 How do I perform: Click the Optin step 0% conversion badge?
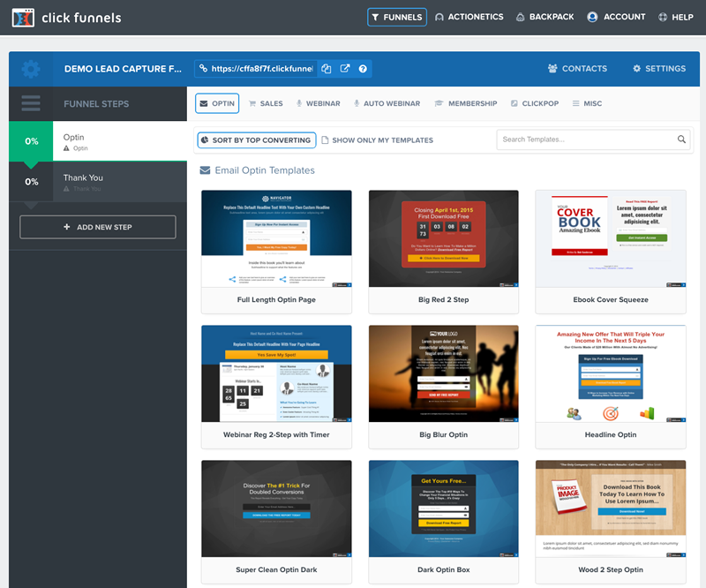pos(31,141)
